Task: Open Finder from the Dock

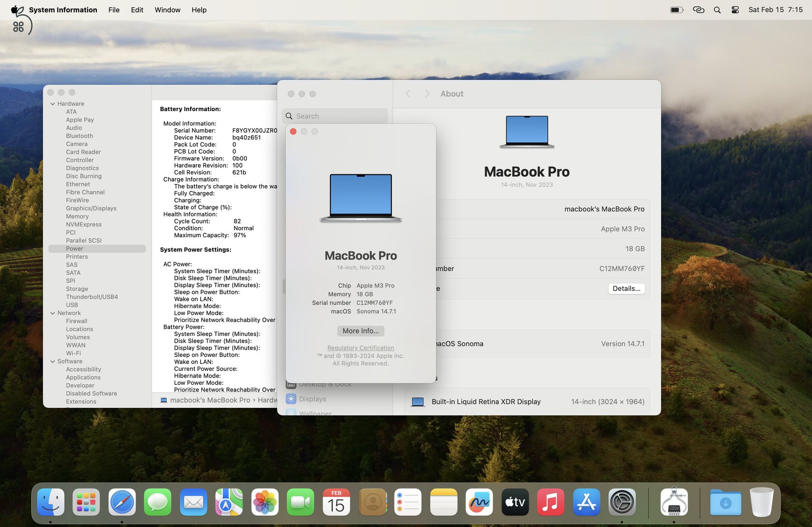Action: click(x=51, y=502)
